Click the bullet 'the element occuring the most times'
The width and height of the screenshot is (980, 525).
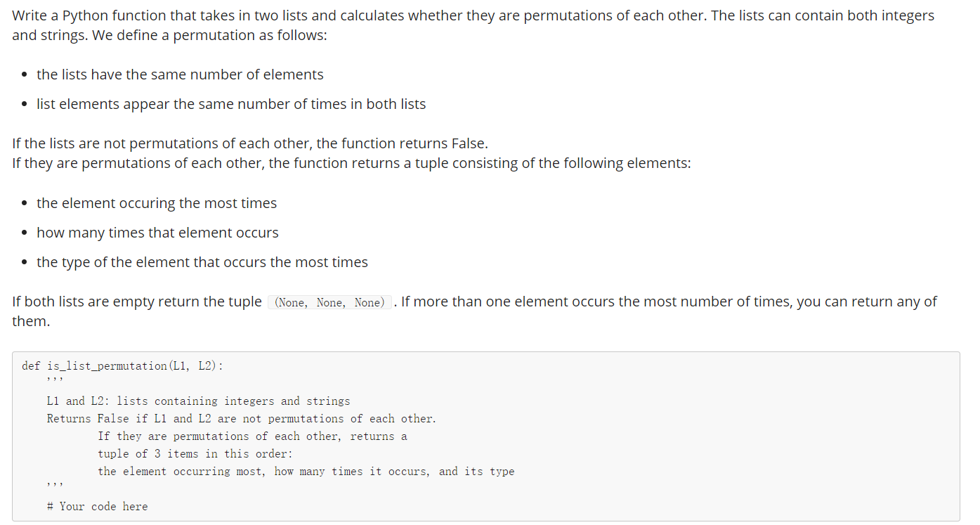pyautogui.click(x=157, y=203)
